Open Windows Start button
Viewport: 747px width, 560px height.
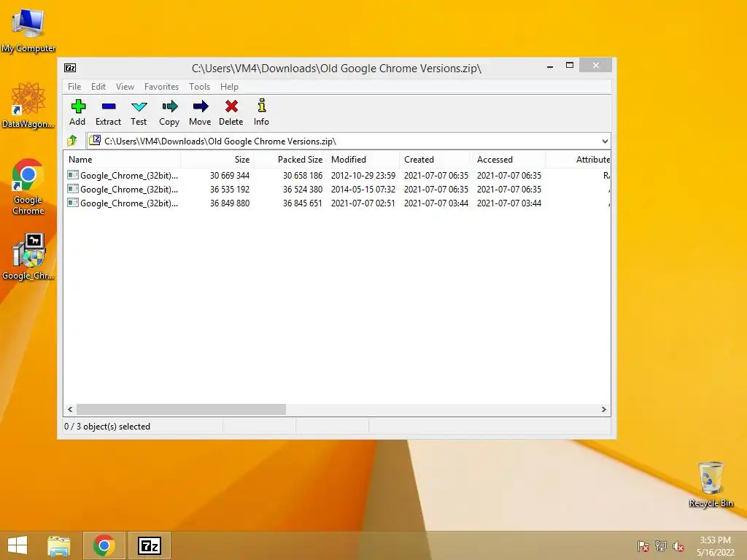tap(18, 545)
